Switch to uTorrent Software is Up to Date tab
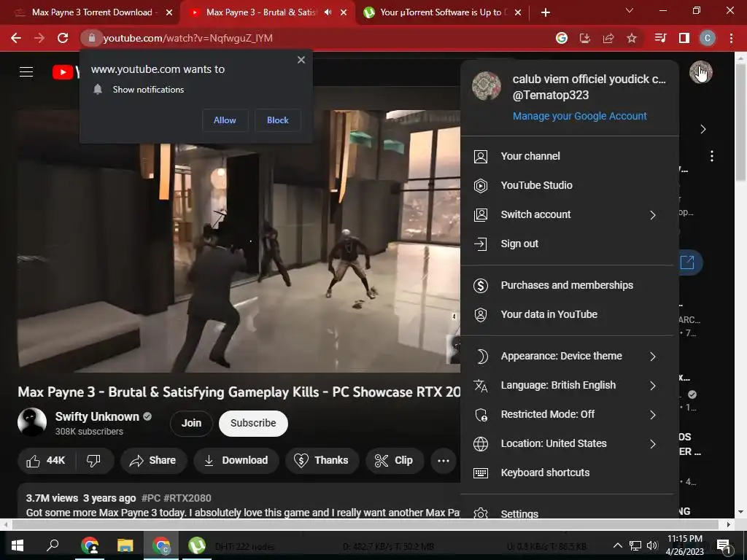Screen dimensions: 747x560 [441, 12]
